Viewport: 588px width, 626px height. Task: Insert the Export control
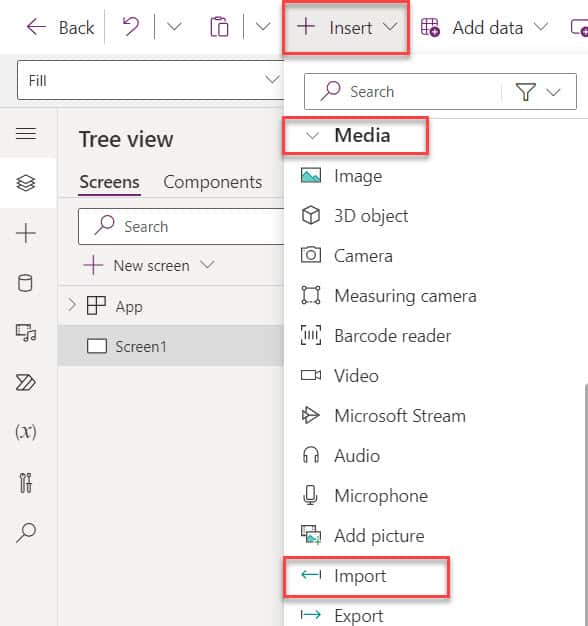click(x=342, y=615)
